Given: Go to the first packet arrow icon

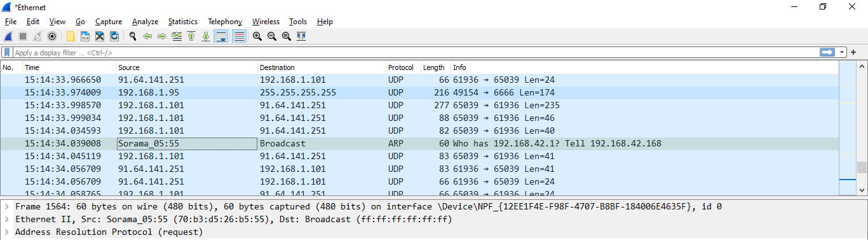Looking at the screenshot, I should pyautogui.click(x=191, y=36).
